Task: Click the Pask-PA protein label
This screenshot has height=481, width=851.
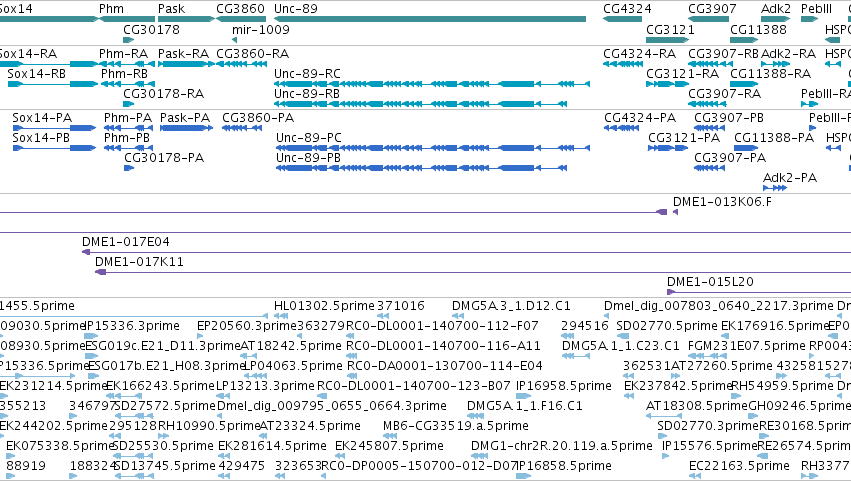Action: coord(185,118)
